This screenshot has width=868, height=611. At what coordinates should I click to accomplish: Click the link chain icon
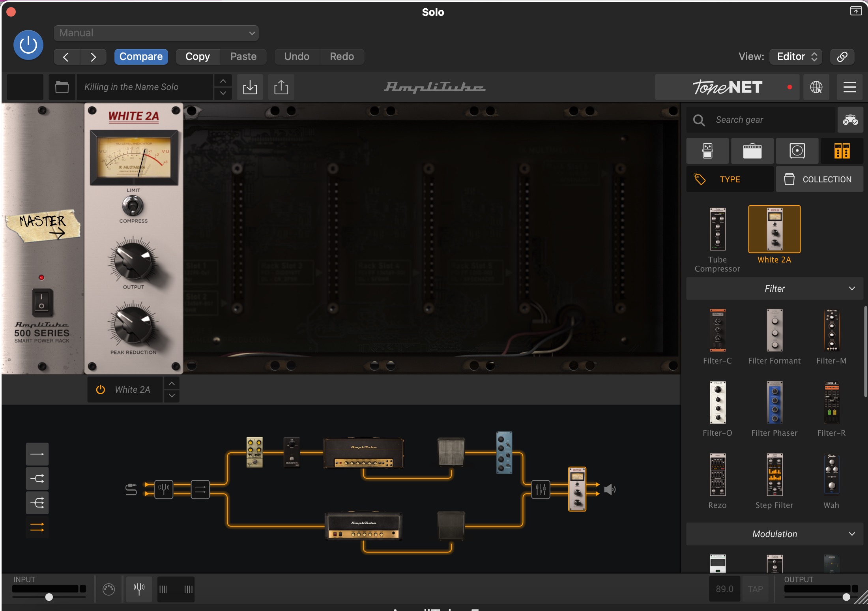pyautogui.click(x=842, y=56)
